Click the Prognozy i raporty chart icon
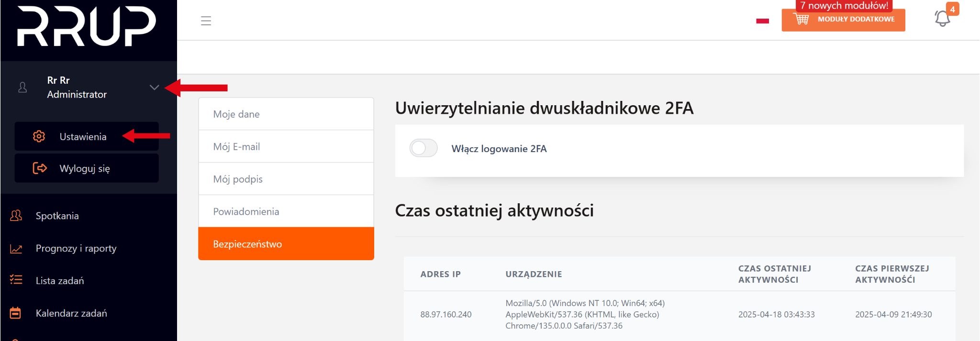980x341 pixels. click(16, 249)
